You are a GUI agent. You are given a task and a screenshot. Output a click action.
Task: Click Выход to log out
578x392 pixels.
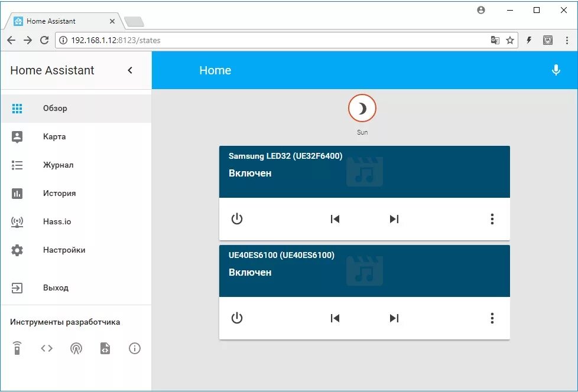[76, 288]
